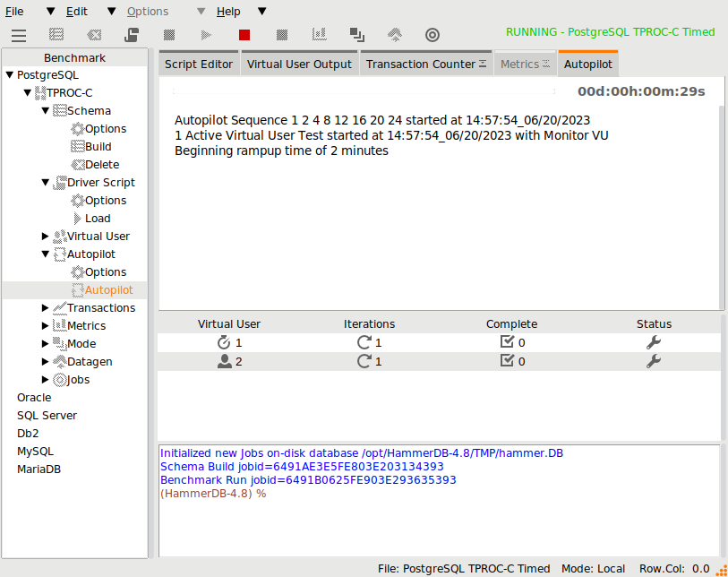Select MariaDB in the benchmark tree

coord(39,469)
